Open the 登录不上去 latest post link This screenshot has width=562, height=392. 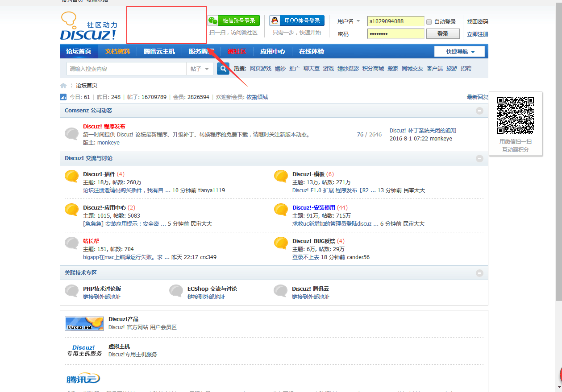point(306,257)
